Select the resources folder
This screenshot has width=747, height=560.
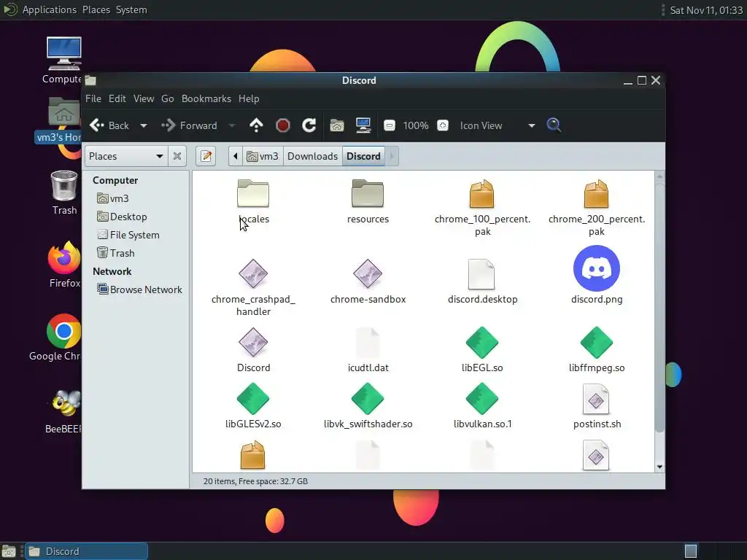(x=368, y=201)
